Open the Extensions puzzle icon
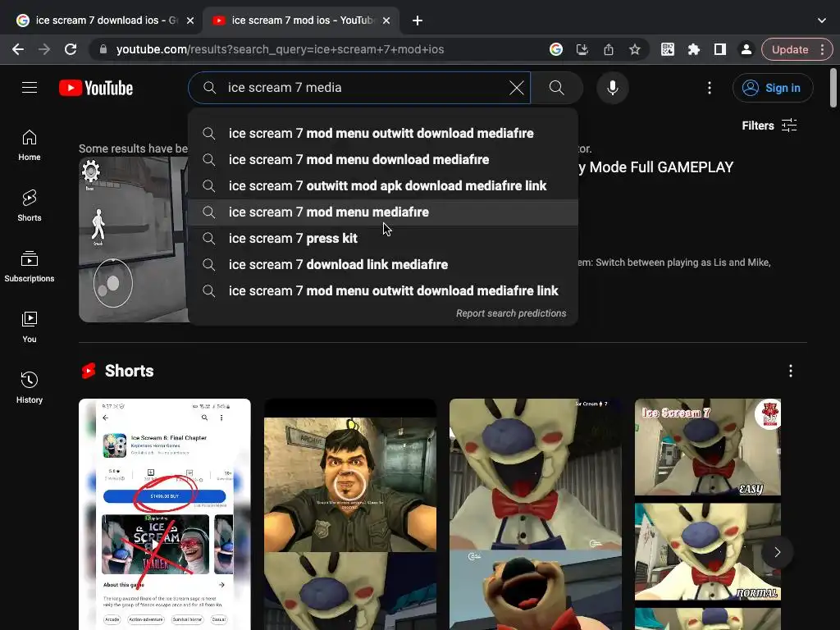 (x=694, y=49)
